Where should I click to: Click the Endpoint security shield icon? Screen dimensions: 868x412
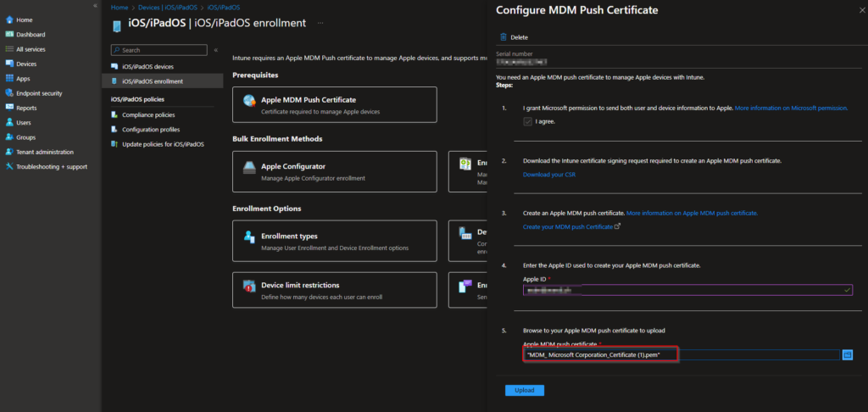coord(9,93)
